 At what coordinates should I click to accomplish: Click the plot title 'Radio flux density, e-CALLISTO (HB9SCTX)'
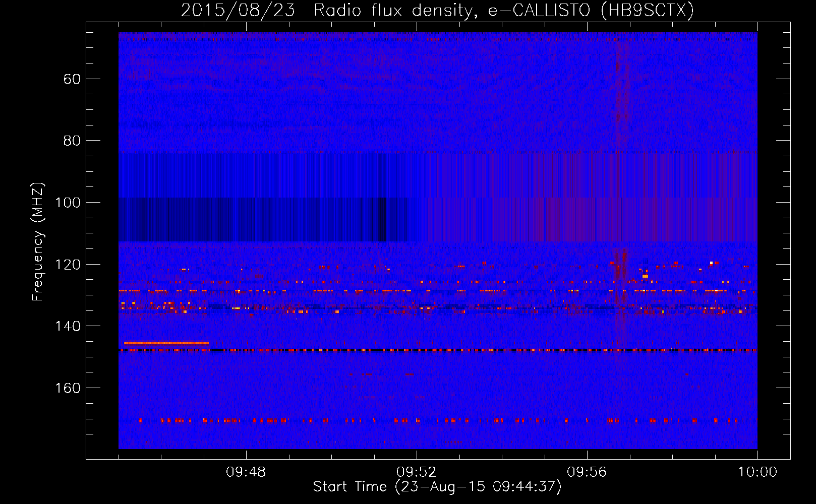click(x=503, y=11)
